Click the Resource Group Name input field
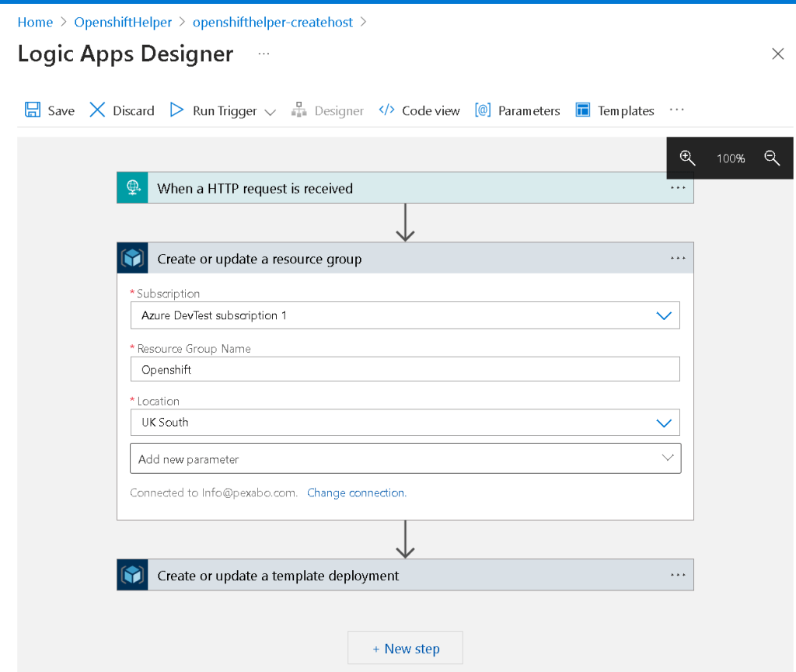Viewport: 796px width, 672px height. pos(405,369)
